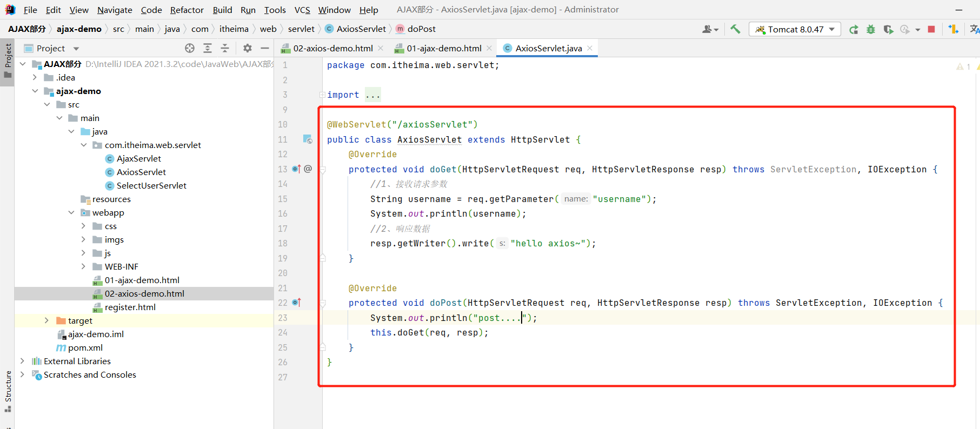Open the Tools menu
Viewport: 980px width, 429px height.
275,10
